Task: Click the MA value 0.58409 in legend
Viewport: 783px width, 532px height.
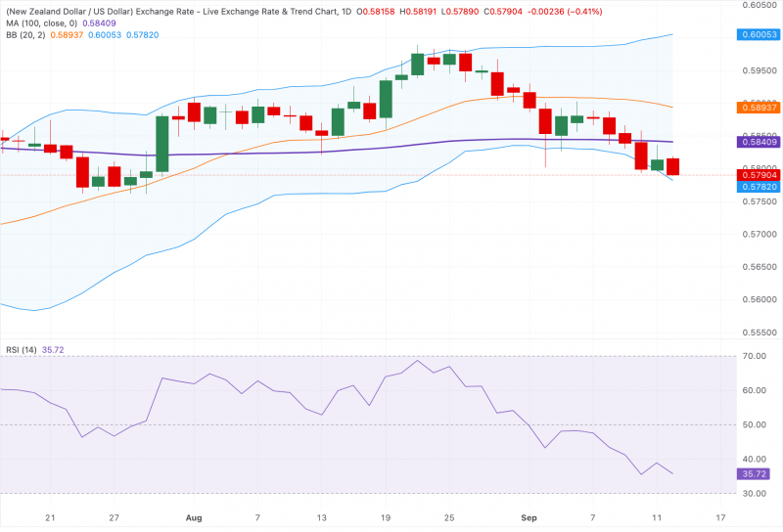Action: click(x=99, y=22)
